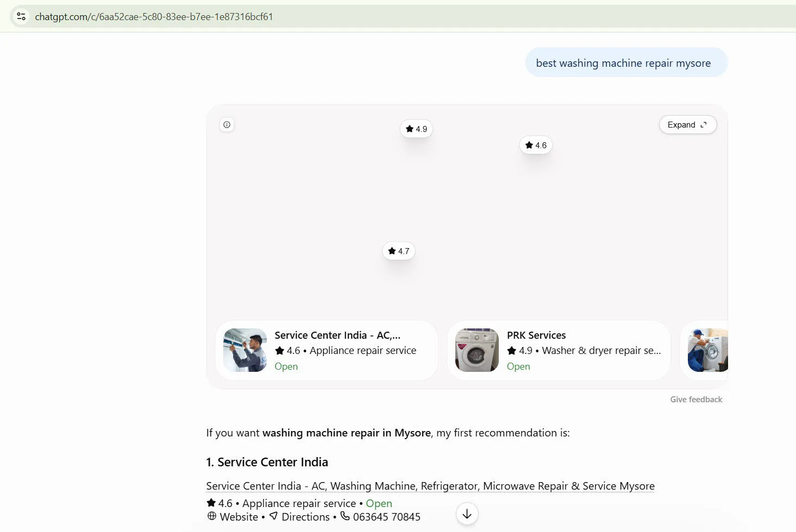Image resolution: width=796 pixels, height=532 pixels.
Task: Select the 4.9 rating map marker
Action: tap(416, 129)
